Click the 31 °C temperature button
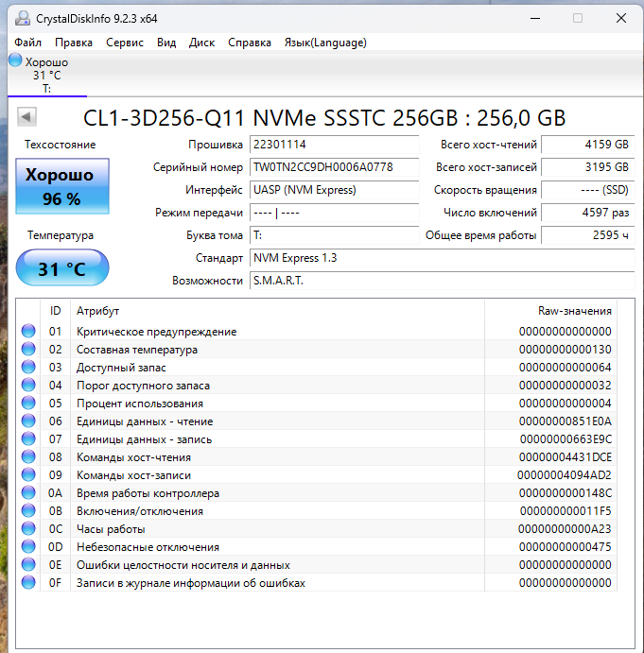The image size is (644, 653). pyautogui.click(x=62, y=267)
